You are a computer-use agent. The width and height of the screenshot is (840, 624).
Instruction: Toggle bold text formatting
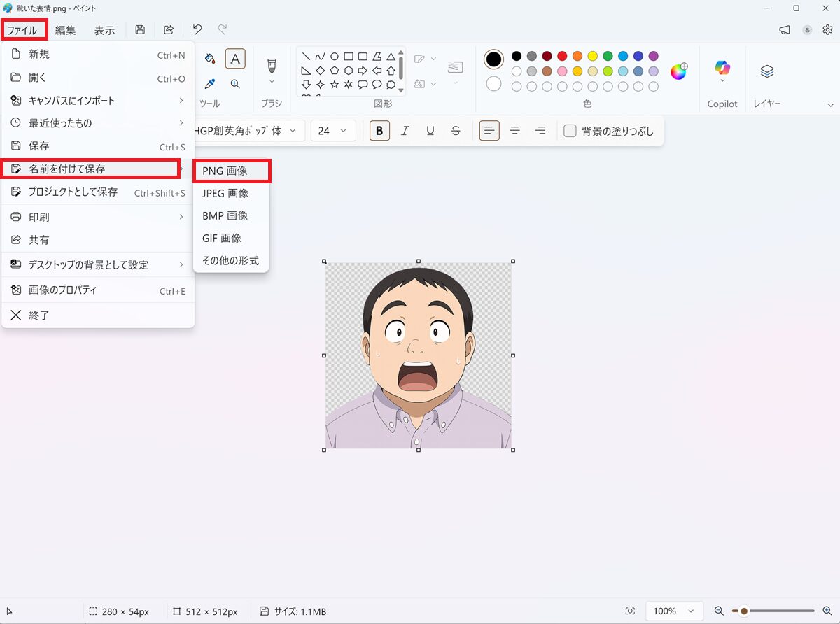(x=379, y=131)
